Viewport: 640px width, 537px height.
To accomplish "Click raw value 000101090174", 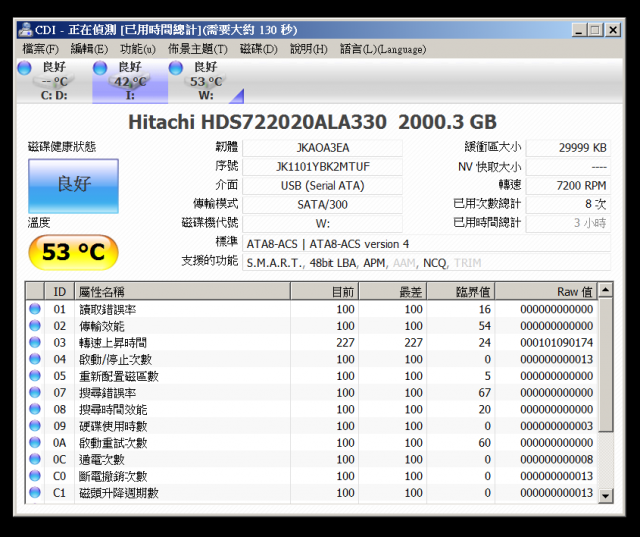I will pos(556,343).
